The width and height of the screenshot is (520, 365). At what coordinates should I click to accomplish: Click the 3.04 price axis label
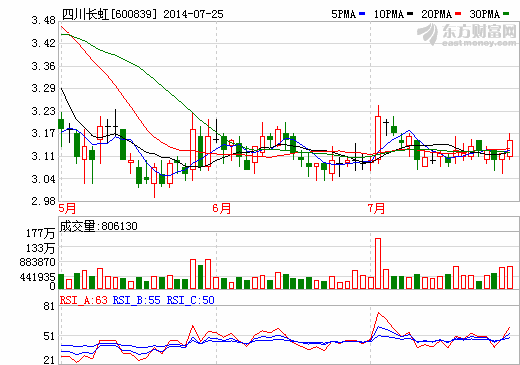click(44, 179)
